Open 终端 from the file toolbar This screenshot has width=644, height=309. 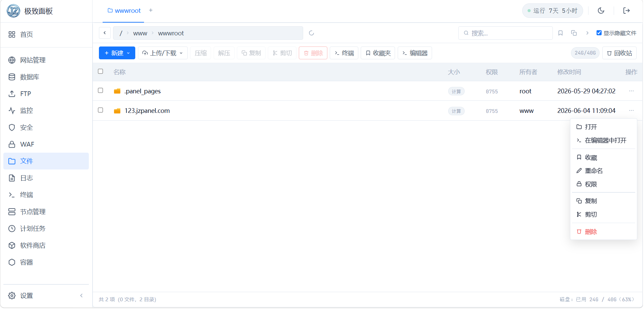click(344, 53)
